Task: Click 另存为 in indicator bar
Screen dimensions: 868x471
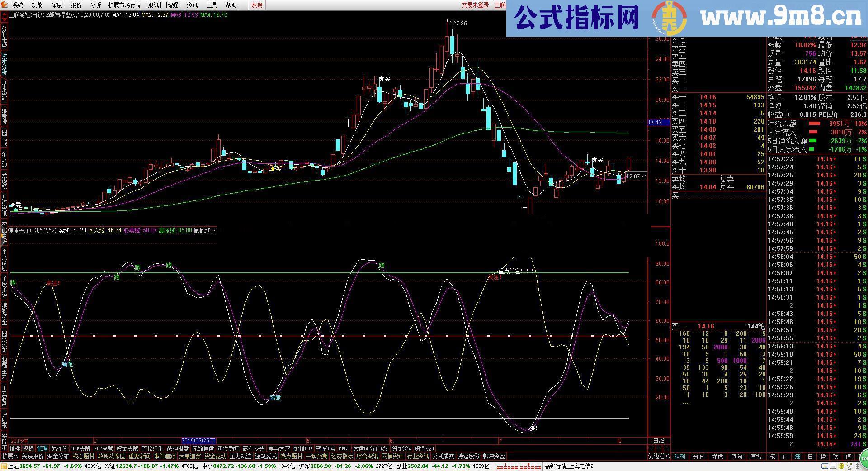Action: [x=59, y=448]
